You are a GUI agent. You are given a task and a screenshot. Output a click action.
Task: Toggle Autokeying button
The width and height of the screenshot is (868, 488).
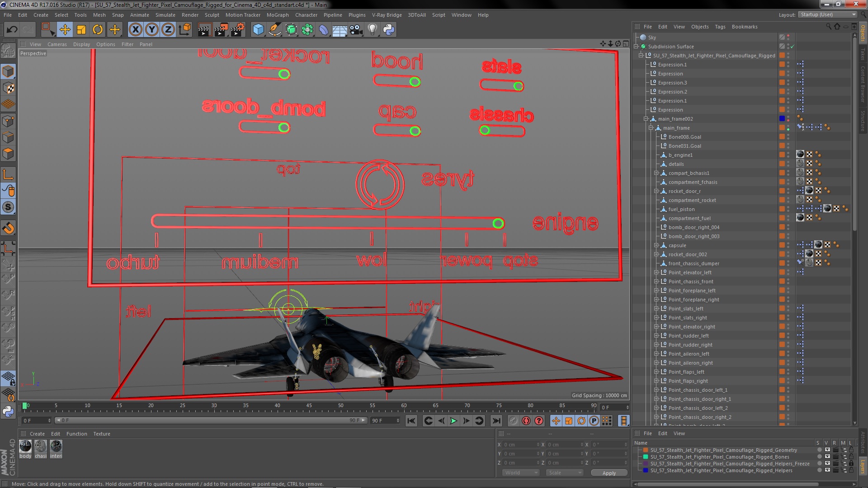pyautogui.click(x=526, y=421)
